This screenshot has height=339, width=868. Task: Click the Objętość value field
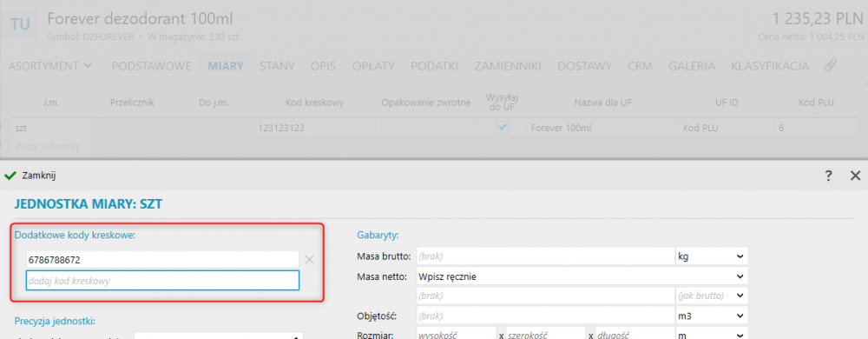coord(545,316)
